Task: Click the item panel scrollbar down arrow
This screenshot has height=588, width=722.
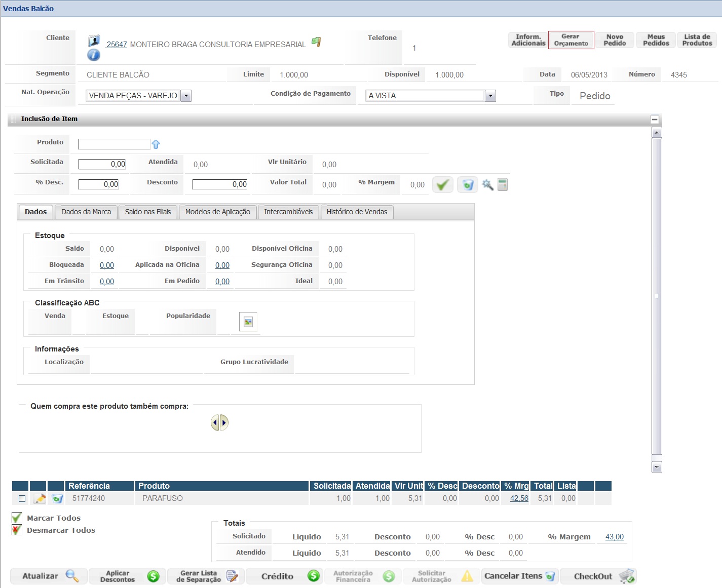Action: (x=657, y=467)
